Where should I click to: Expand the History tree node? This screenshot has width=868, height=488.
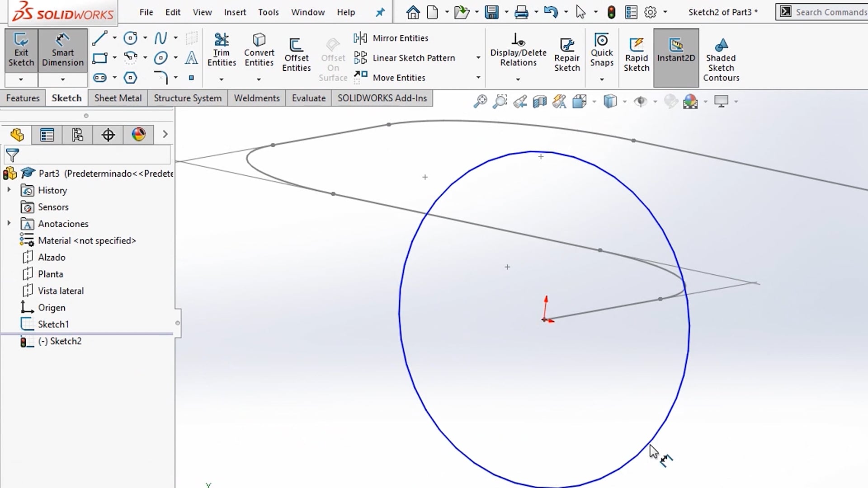click(9, 190)
